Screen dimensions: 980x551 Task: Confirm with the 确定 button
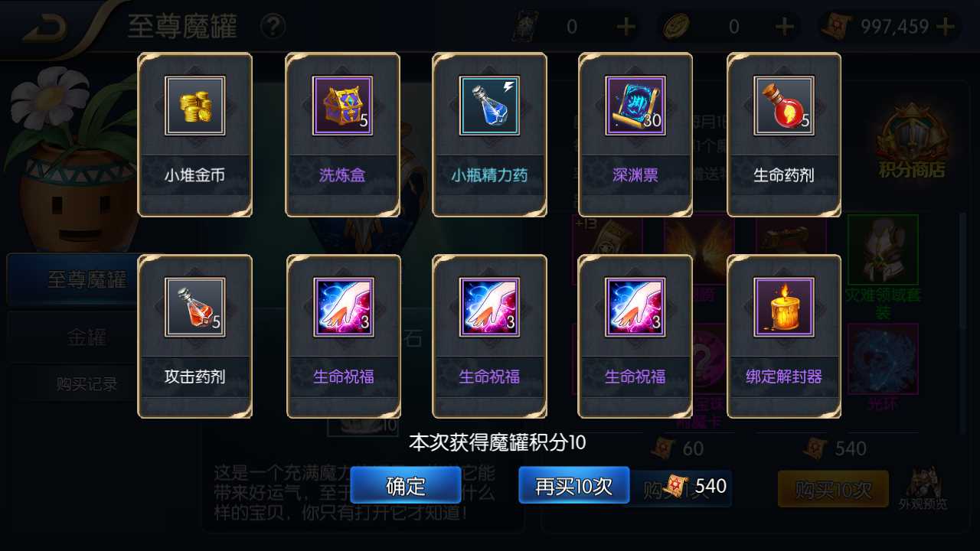[406, 485]
